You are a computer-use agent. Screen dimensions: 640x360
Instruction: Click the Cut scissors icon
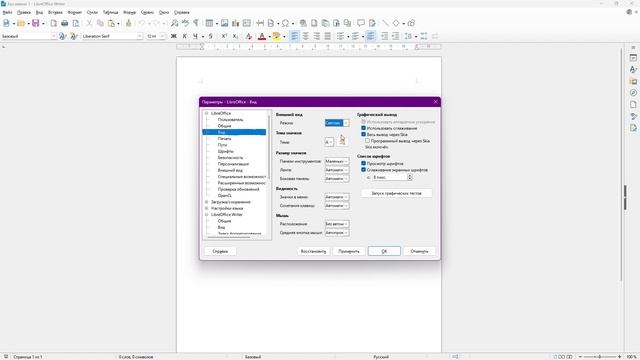89,23
